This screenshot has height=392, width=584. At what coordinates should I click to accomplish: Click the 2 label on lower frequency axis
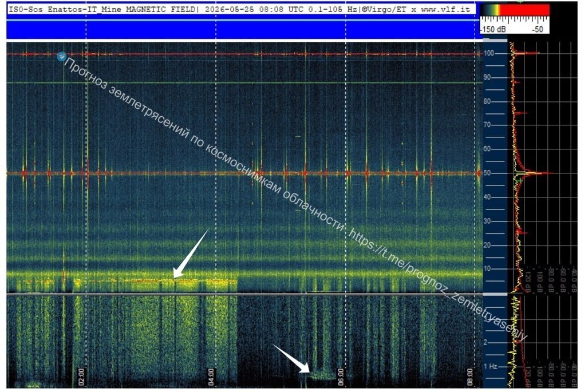486,342
